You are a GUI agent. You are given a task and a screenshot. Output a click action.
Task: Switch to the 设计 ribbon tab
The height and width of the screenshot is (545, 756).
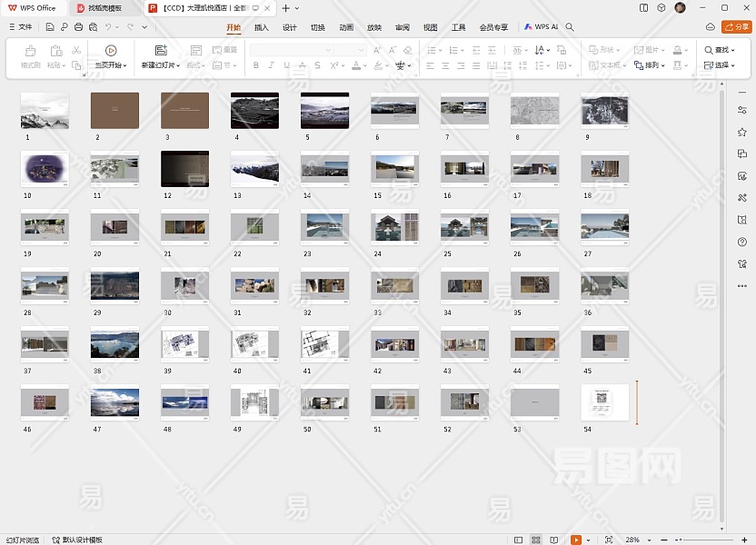pos(289,27)
